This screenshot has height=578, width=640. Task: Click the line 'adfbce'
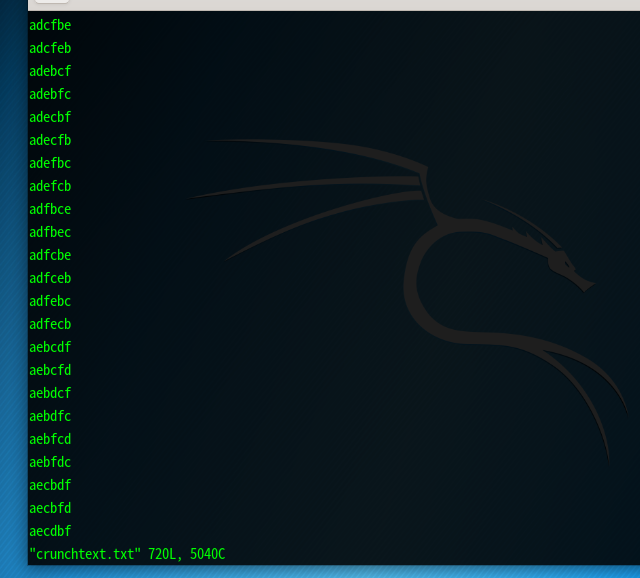tap(50, 209)
